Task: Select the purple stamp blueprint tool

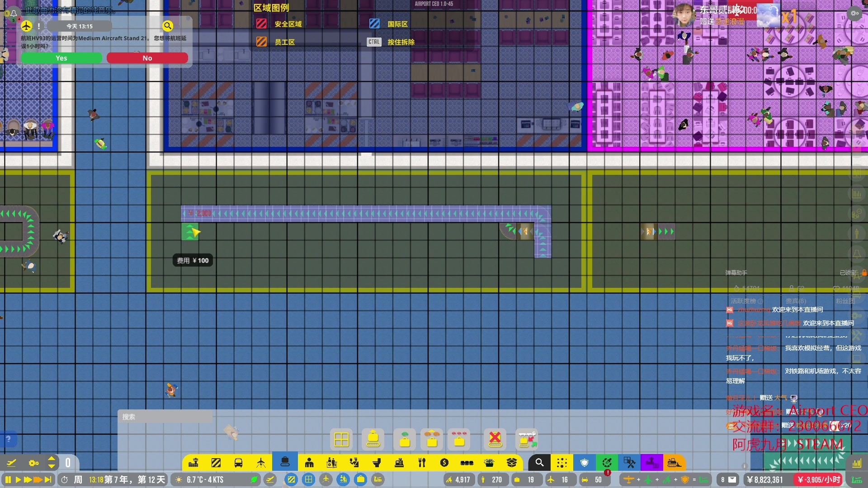Action: pyautogui.click(x=652, y=462)
